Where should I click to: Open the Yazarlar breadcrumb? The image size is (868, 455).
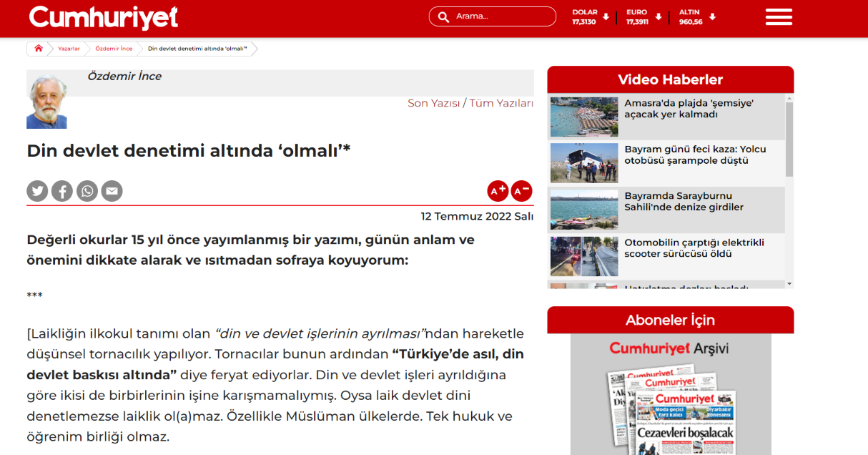pyautogui.click(x=69, y=49)
